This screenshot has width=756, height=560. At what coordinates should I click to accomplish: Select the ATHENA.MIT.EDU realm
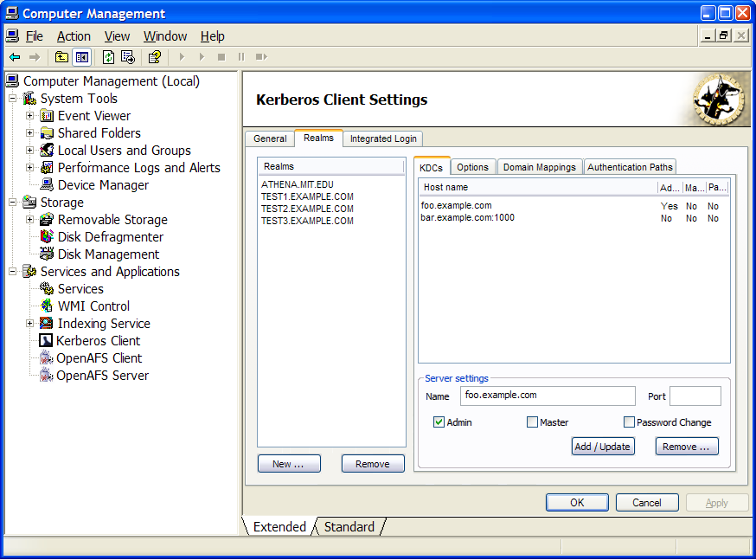297,184
